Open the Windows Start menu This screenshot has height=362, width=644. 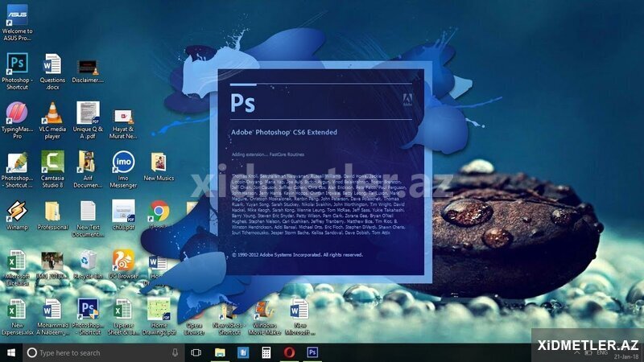coord(11,352)
